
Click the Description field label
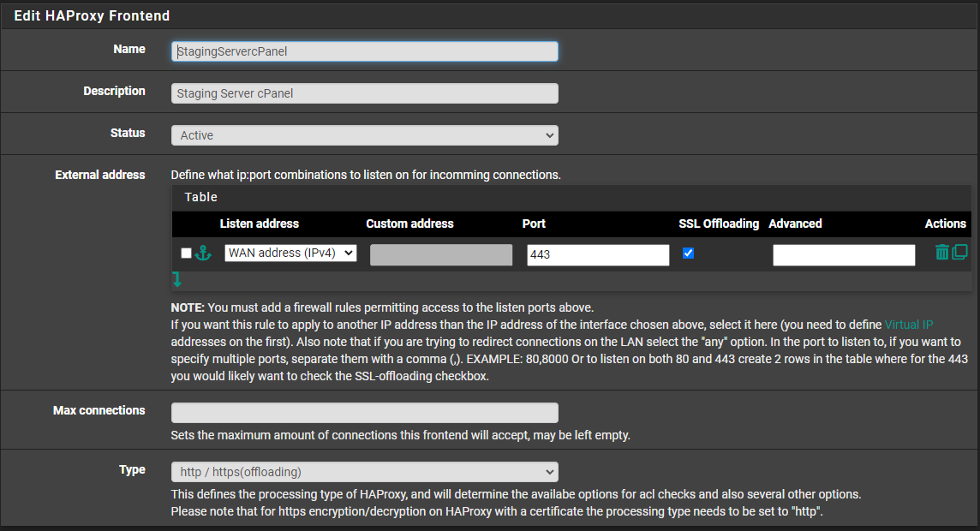(115, 91)
